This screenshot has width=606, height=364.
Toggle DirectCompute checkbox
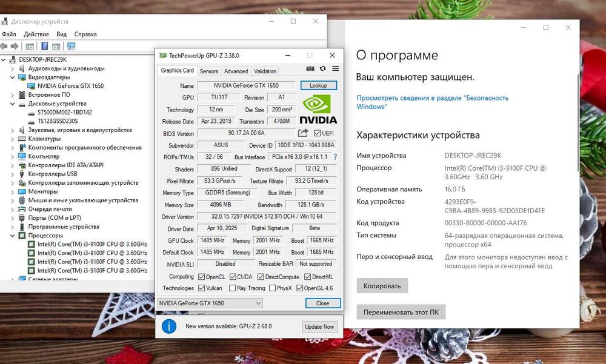pyautogui.click(x=261, y=277)
